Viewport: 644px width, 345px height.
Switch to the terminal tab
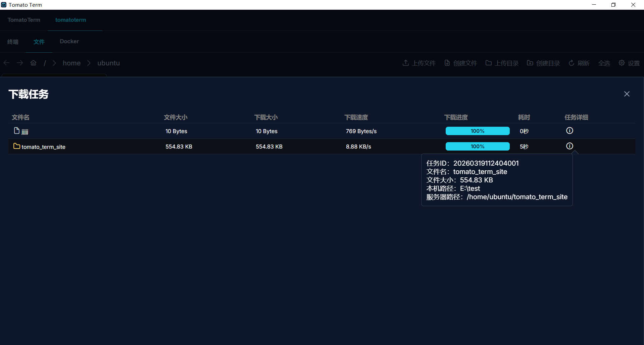click(13, 42)
